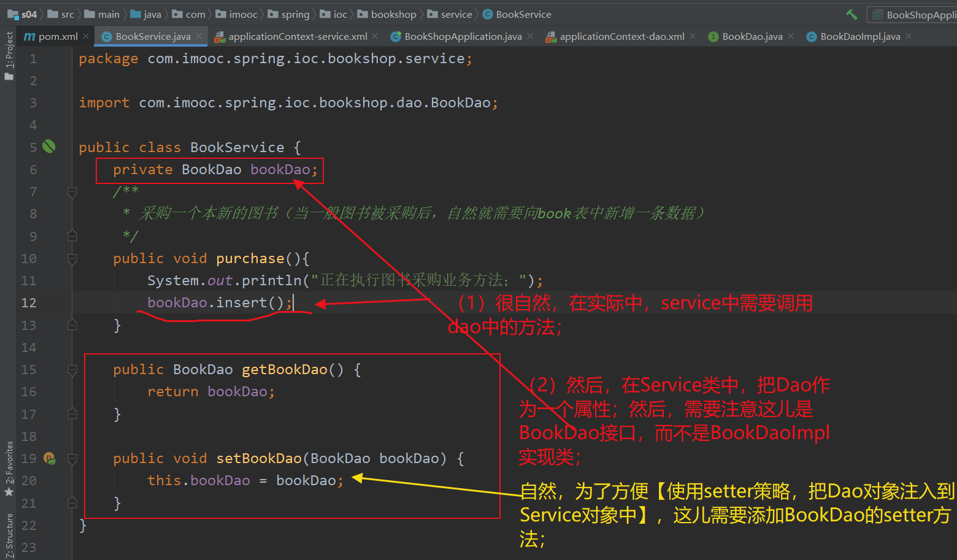Screen dimensions: 957x560
Task: Click the Spring config icon on applicationContext-dao.xml tab
Action: 550,36
